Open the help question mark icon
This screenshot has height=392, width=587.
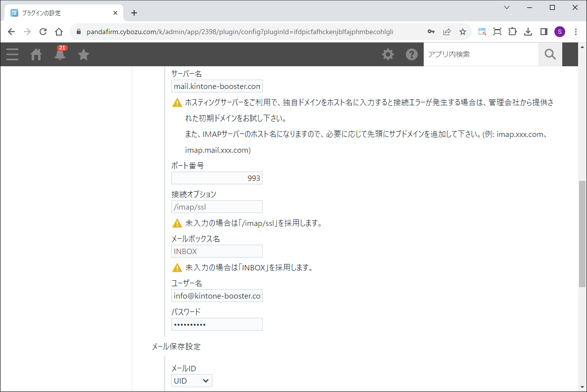tap(412, 54)
